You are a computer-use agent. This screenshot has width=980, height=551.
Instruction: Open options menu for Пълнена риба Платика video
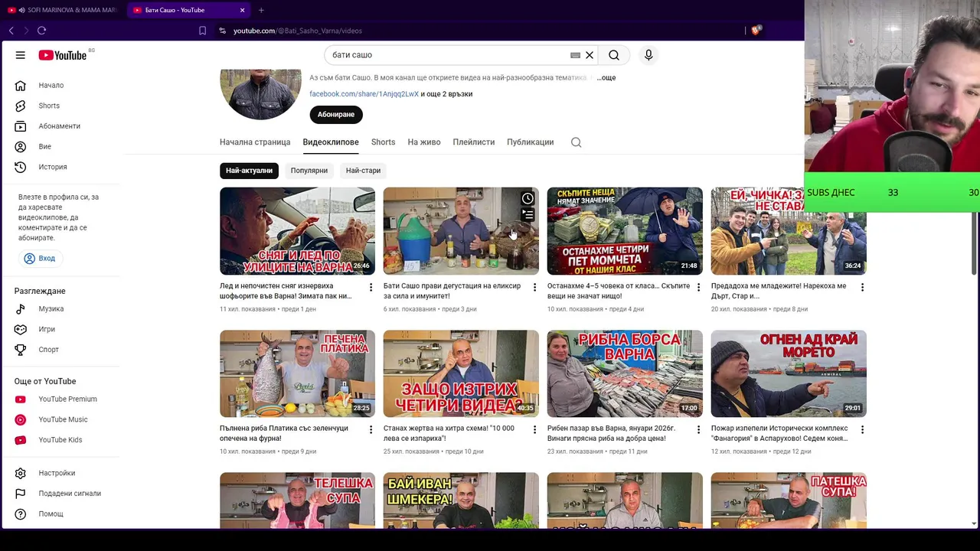tap(371, 429)
